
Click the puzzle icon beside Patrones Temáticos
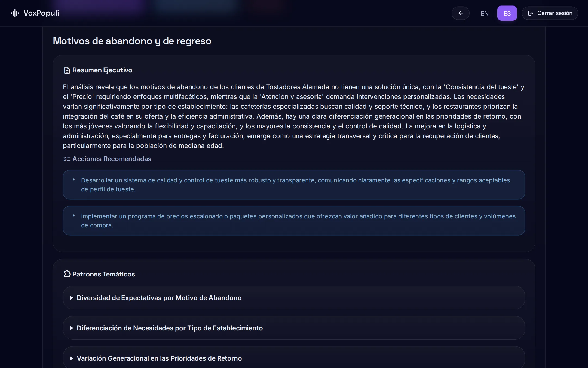click(67, 274)
